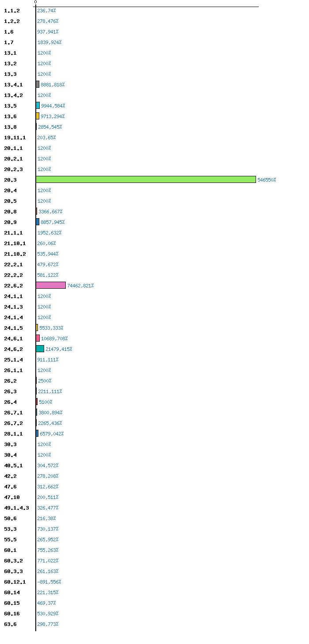Click the row label 1.1.2

click(x=12, y=11)
